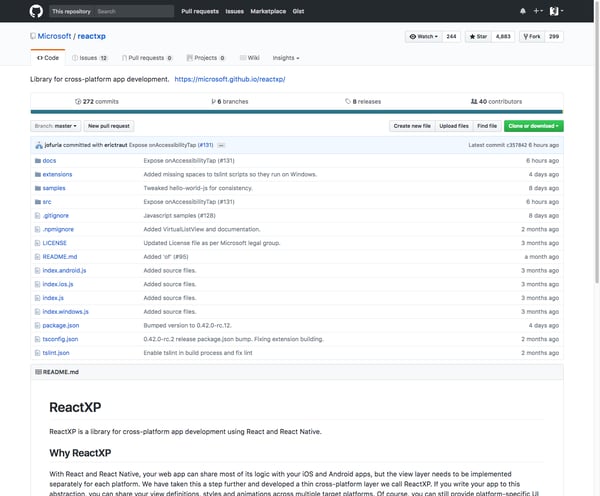Open the index.windows.js file
The width and height of the screenshot is (600, 496).
[x=65, y=312]
